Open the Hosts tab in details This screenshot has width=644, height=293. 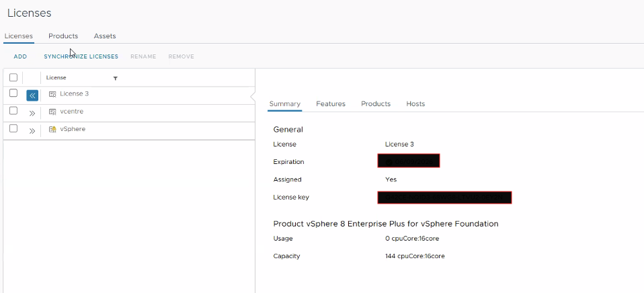(x=415, y=103)
